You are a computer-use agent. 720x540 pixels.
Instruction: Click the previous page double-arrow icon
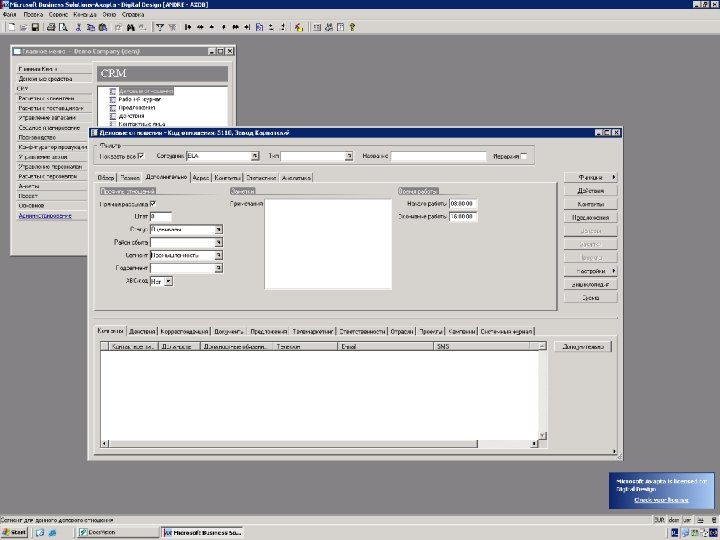[x=200, y=28]
